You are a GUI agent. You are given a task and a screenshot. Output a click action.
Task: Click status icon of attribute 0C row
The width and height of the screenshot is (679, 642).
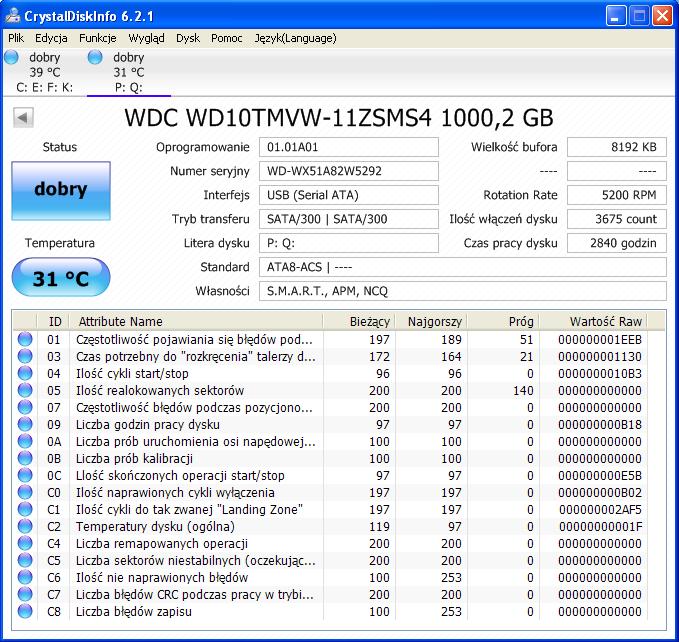point(25,475)
